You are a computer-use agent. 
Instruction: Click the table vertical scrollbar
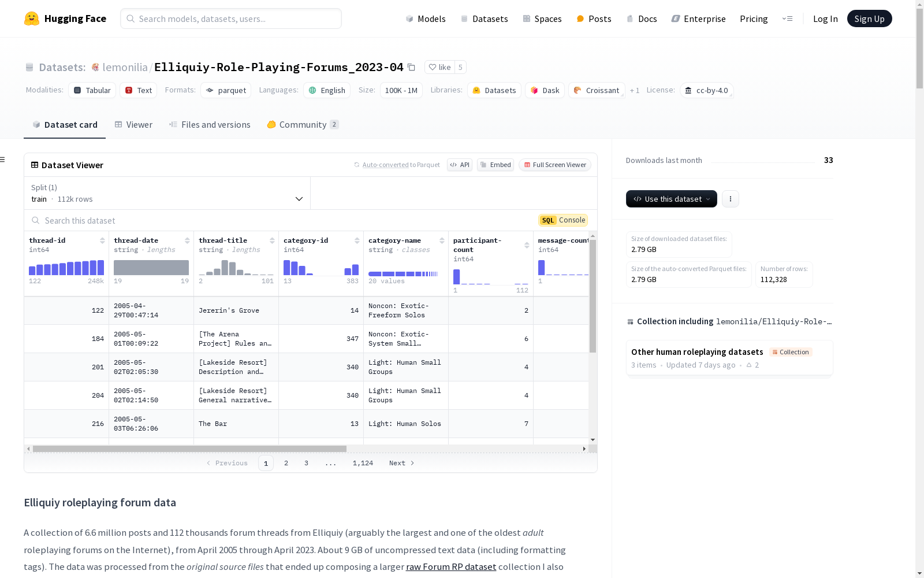(593, 296)
